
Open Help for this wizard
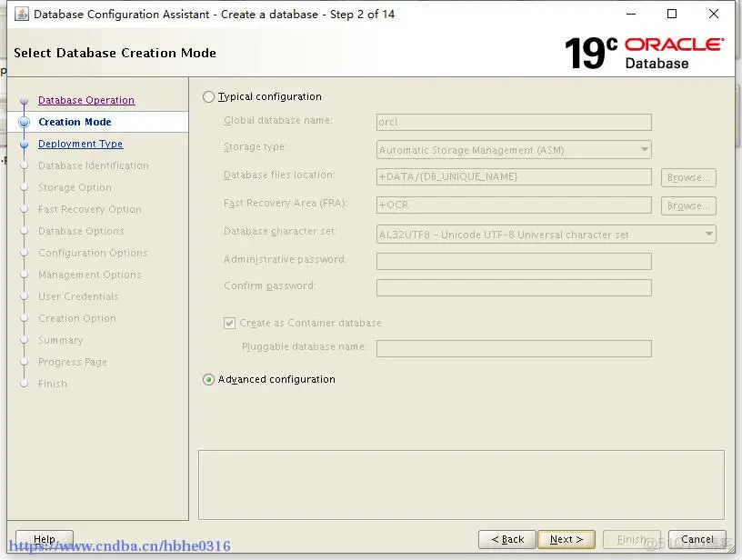click(x=45, y=539)
